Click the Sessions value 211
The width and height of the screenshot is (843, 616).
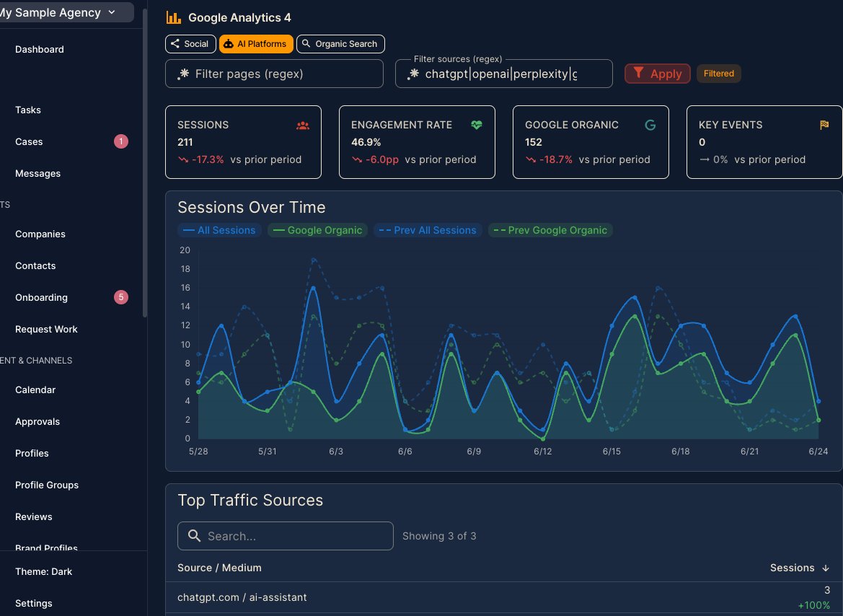pos(185,142)
